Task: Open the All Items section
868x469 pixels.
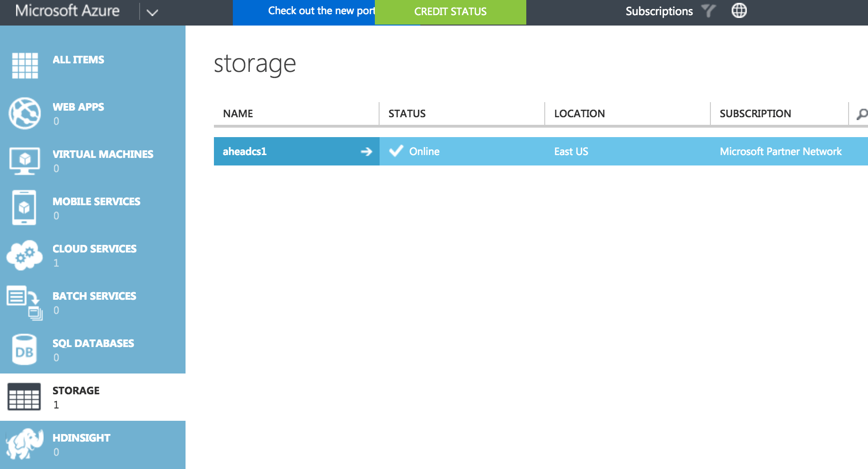Action: (78, 60)
